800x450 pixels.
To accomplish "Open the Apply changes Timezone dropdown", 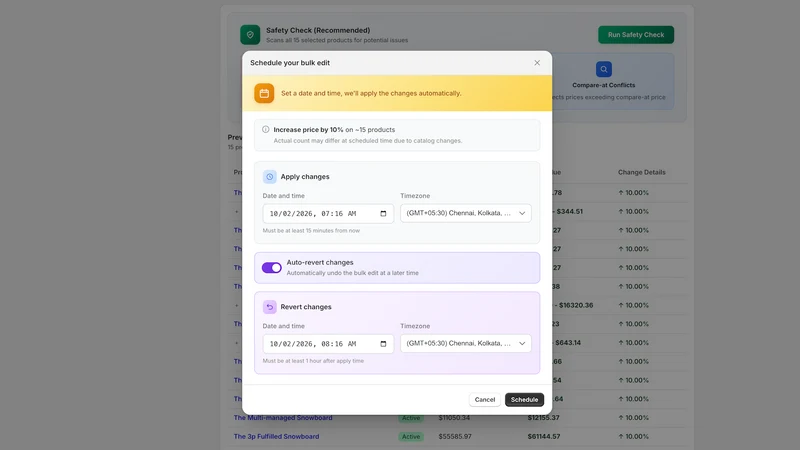I will coord(466,213).
